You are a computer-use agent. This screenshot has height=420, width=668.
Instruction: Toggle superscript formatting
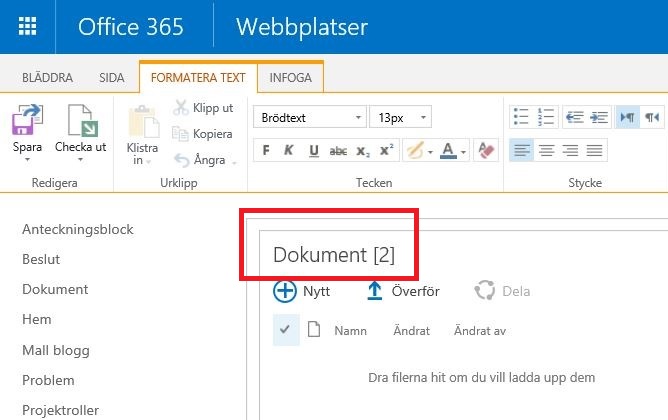386,150
